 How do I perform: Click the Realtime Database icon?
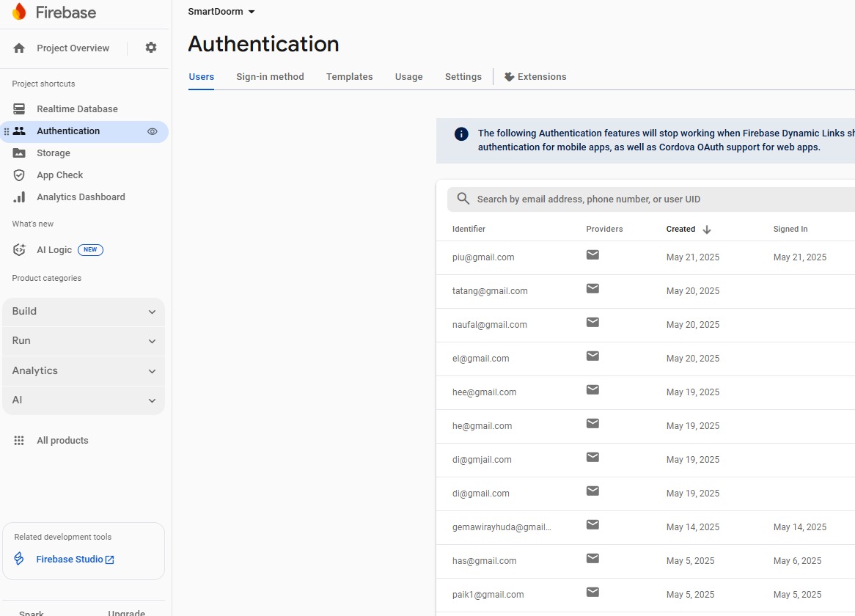19,109
